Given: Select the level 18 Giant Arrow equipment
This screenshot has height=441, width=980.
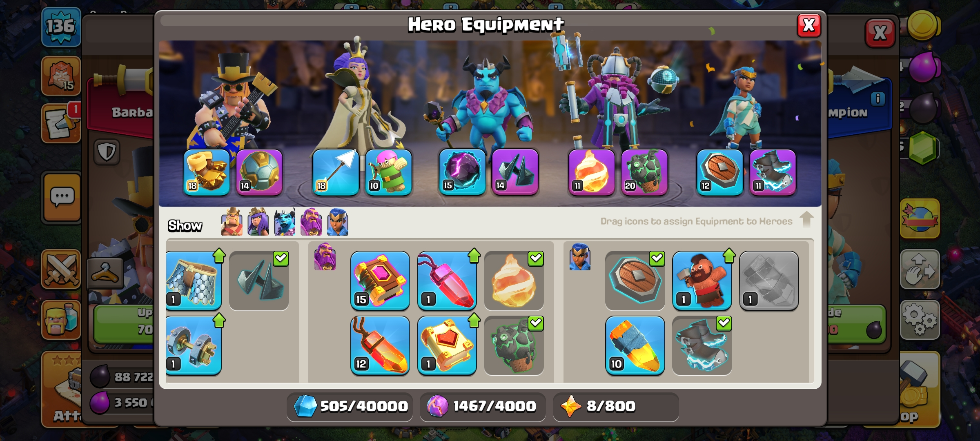Looking at the screenshot, I should point(336,172).
